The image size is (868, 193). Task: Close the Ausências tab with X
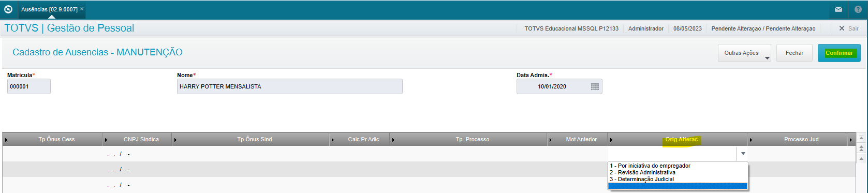[x=82, y=9]
